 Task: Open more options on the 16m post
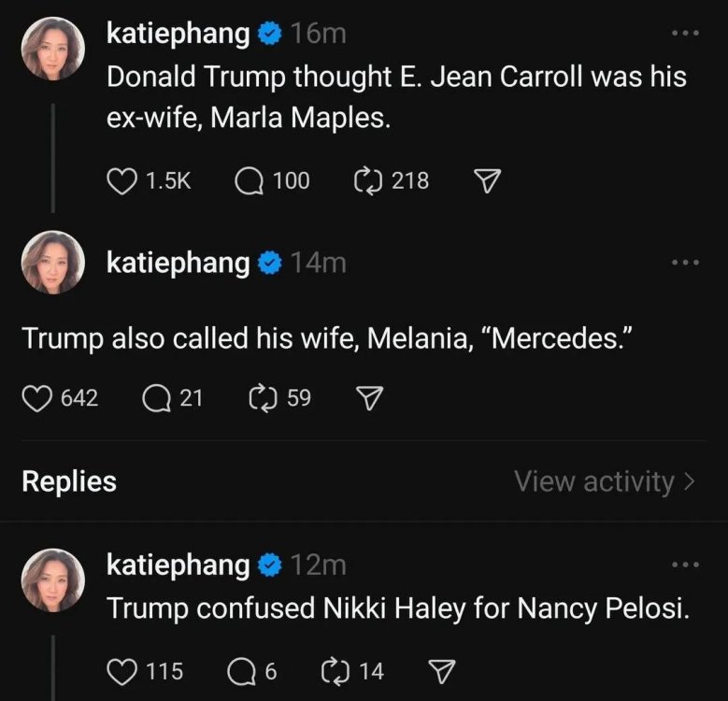[x=685, y=34]
